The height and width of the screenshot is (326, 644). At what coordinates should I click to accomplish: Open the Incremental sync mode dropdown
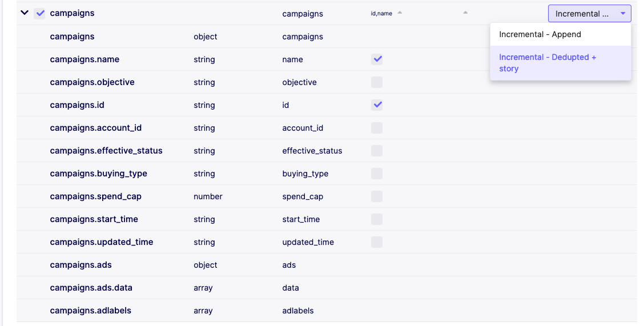[x=589, y=14]
